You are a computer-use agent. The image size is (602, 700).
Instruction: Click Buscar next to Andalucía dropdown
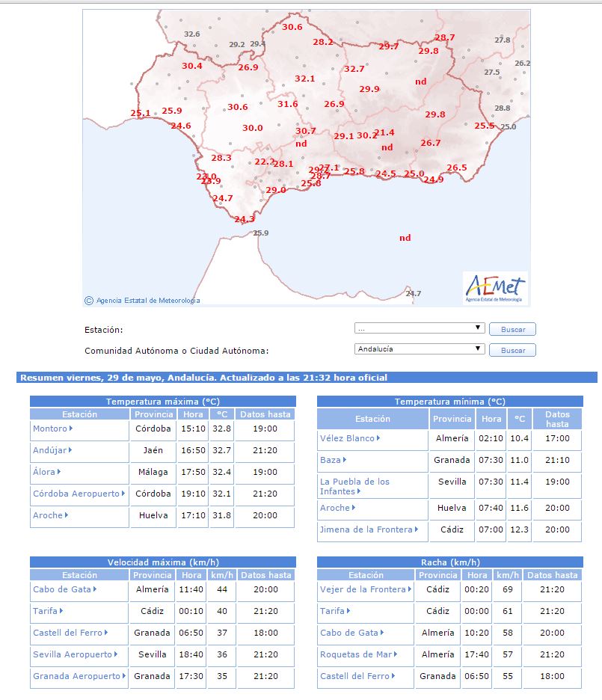[513, 351]
